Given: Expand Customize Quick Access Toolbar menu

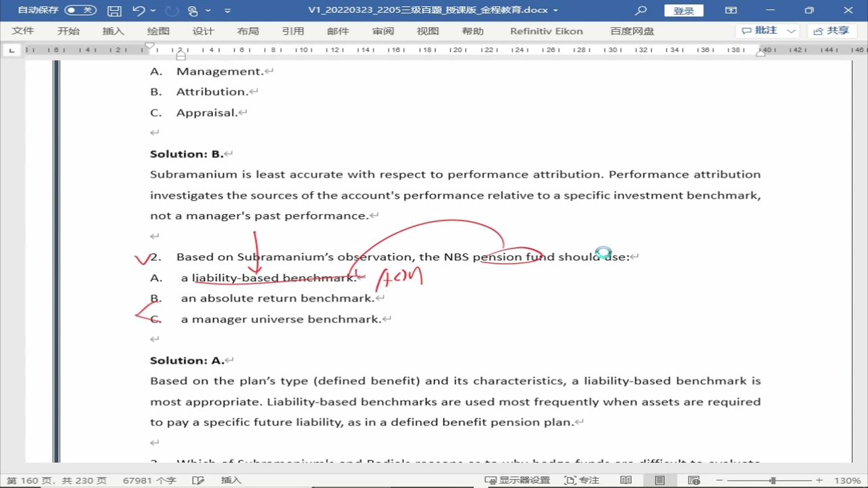Looking at the screenshot, I should (227, 11).
